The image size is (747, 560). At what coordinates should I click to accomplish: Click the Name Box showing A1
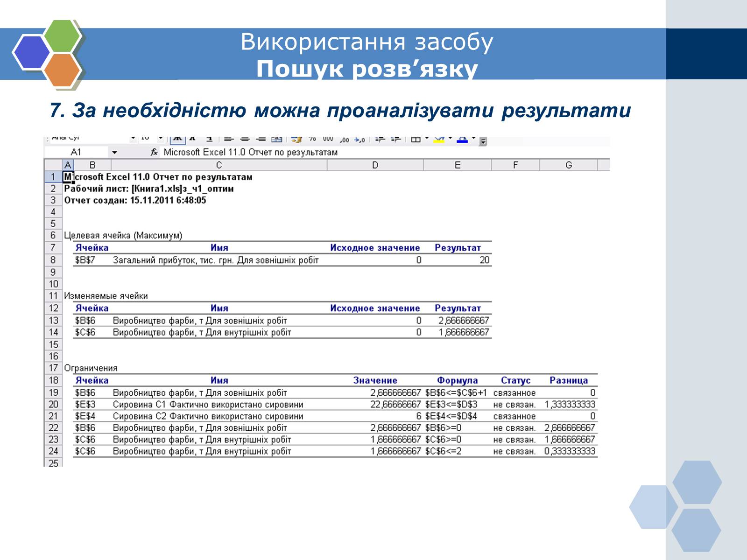click(77, 152)
